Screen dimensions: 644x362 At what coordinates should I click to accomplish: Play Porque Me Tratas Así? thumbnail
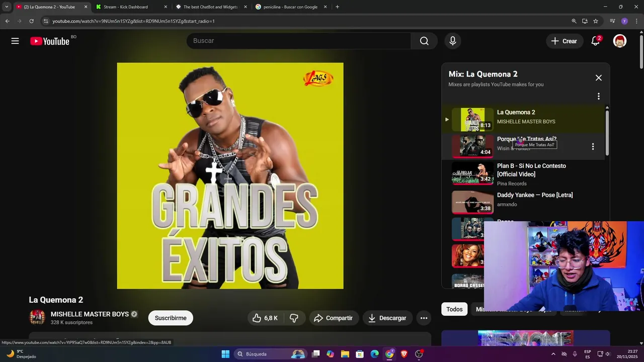click(x=473, y=146)
